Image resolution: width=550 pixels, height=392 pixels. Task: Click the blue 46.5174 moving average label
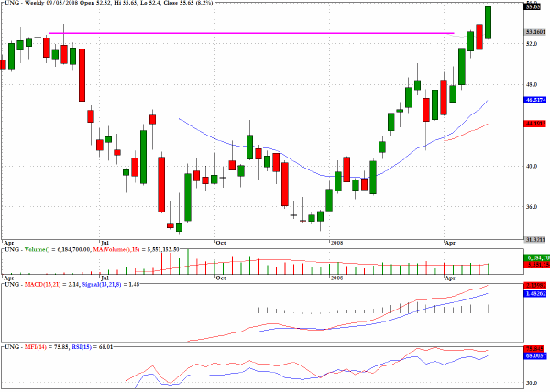(x=535, y=100)
